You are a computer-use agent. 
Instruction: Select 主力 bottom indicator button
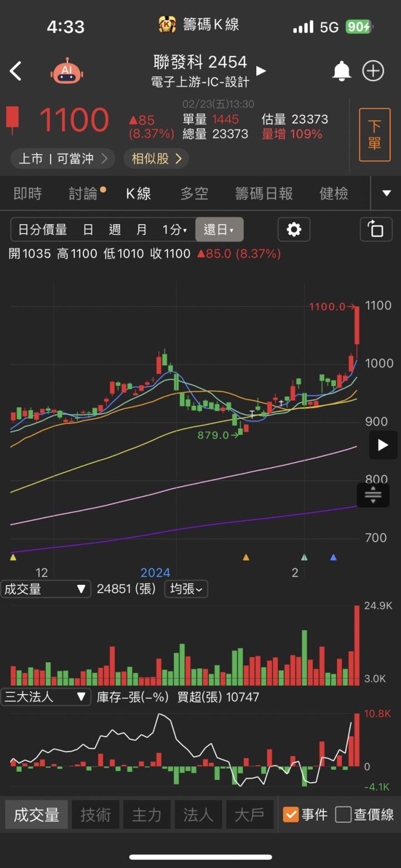point(147,814)
